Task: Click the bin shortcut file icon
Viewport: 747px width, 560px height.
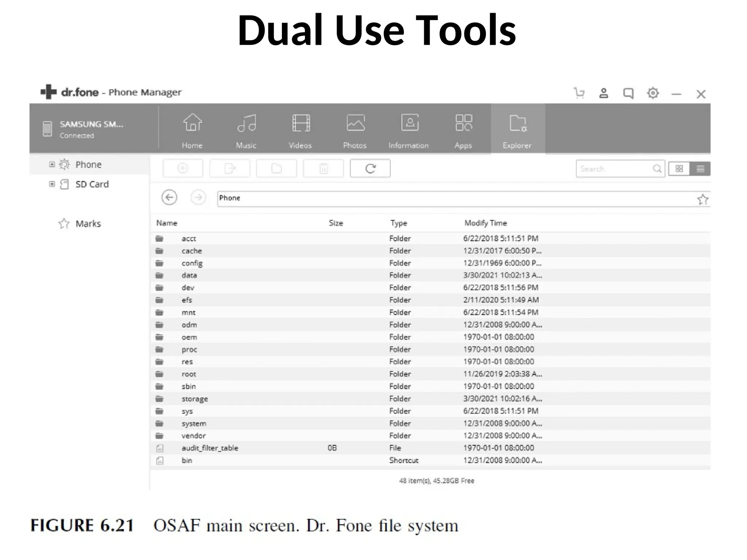Action: click(160, 461)
